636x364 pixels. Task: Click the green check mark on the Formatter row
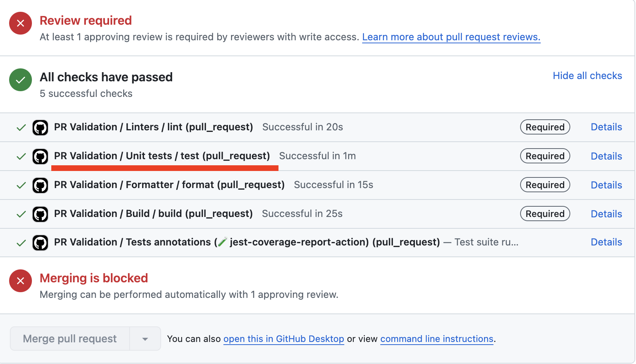click(x=21, y=185)
